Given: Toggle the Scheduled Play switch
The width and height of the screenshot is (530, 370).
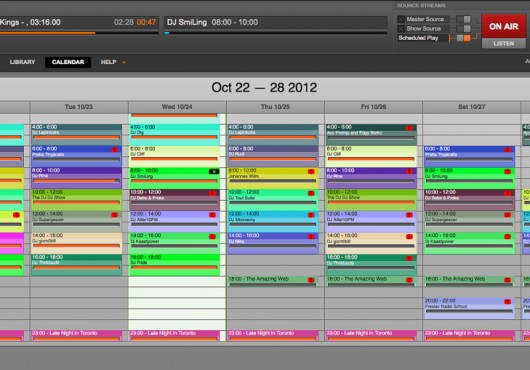Looking at the screenshot, I should [x=463, y=38].
